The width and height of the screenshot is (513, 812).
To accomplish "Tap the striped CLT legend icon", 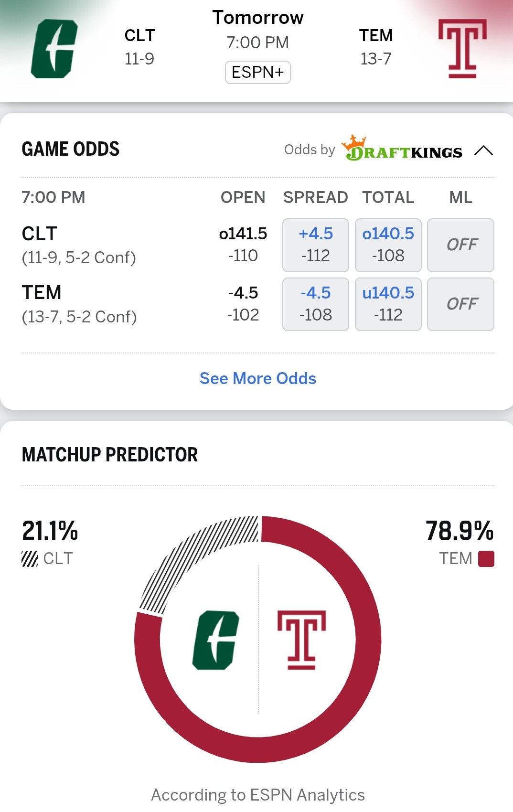I will pos(30,558).
